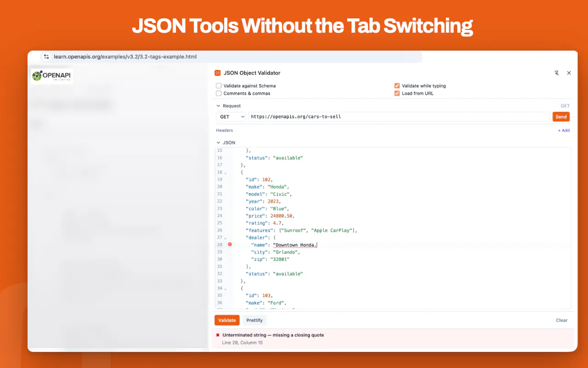588x368 pixels.
Task: Click "available" status on line 16
Action: point(288,158)
